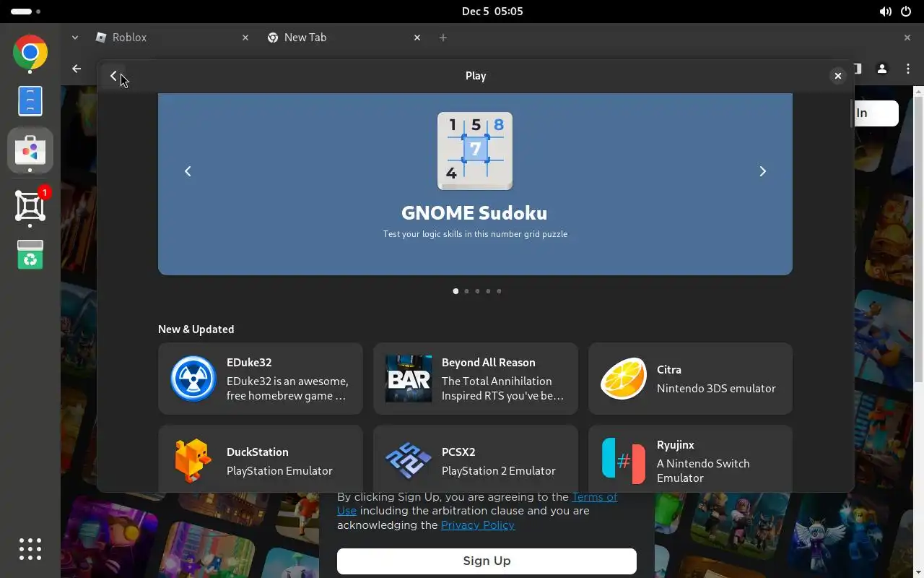Open the power system menu
This screenshot has width=924, height=578.
tap(907, 12)
